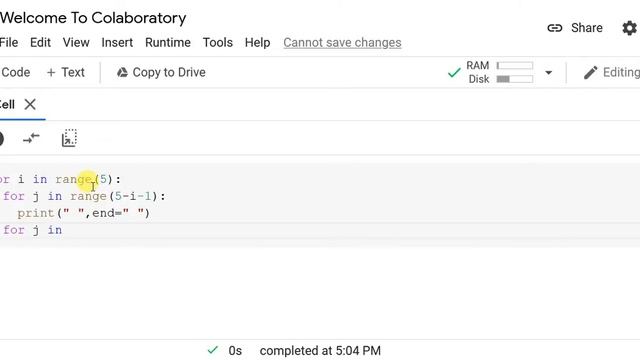
Task: Click the Share button label
Action: pyautogui.click(x=587, y=28)
